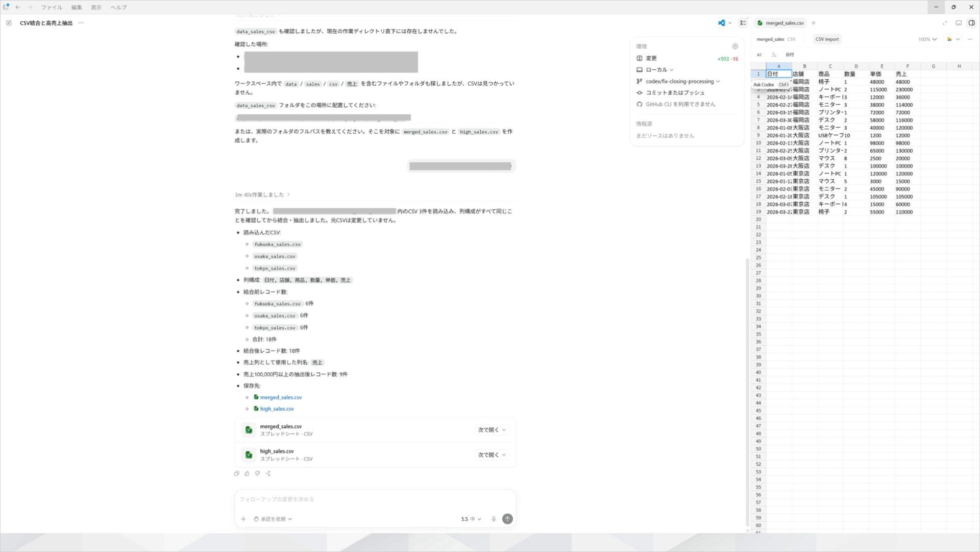Open 次で開く dropdown for merged_sales.csv
The width and height of the screenshot is (980, 552).
pos(492,430)
